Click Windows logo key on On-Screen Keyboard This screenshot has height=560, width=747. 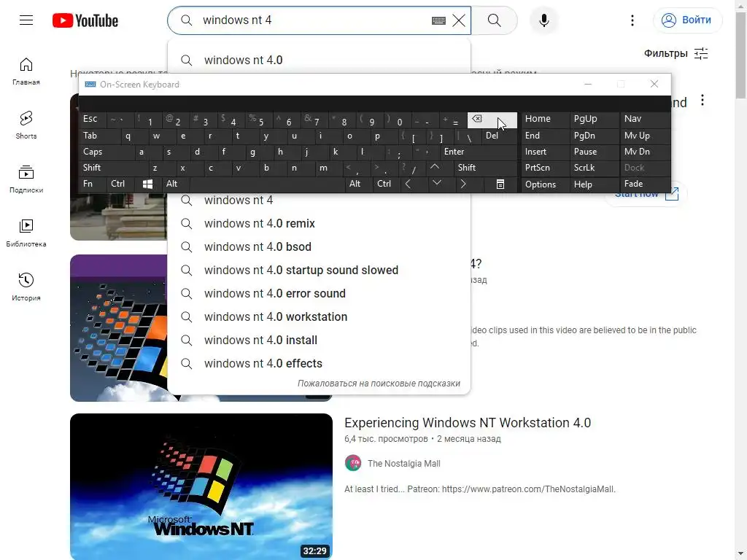click(148, 184)
